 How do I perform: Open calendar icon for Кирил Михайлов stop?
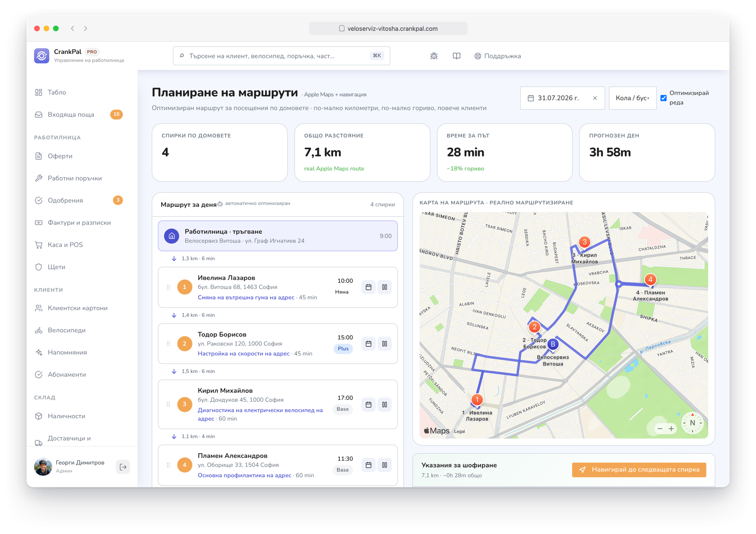click(x=369, y=405)
